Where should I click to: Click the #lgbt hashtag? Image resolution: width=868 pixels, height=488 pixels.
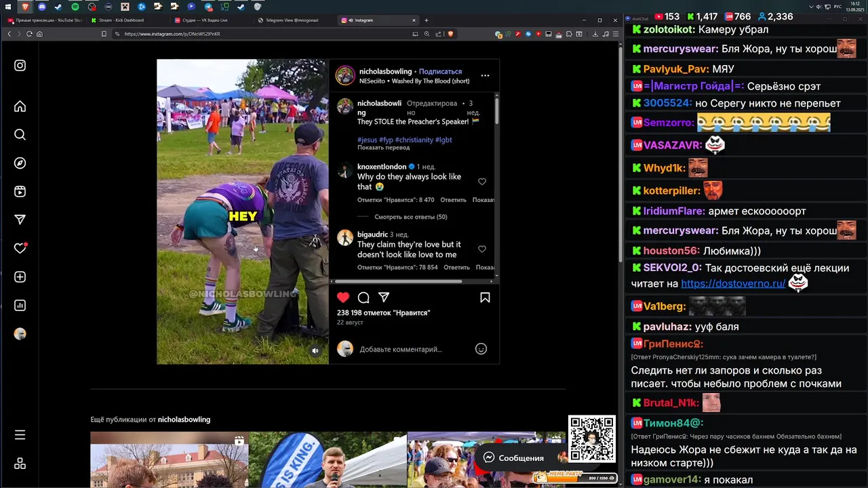click(x=443, y=140)
